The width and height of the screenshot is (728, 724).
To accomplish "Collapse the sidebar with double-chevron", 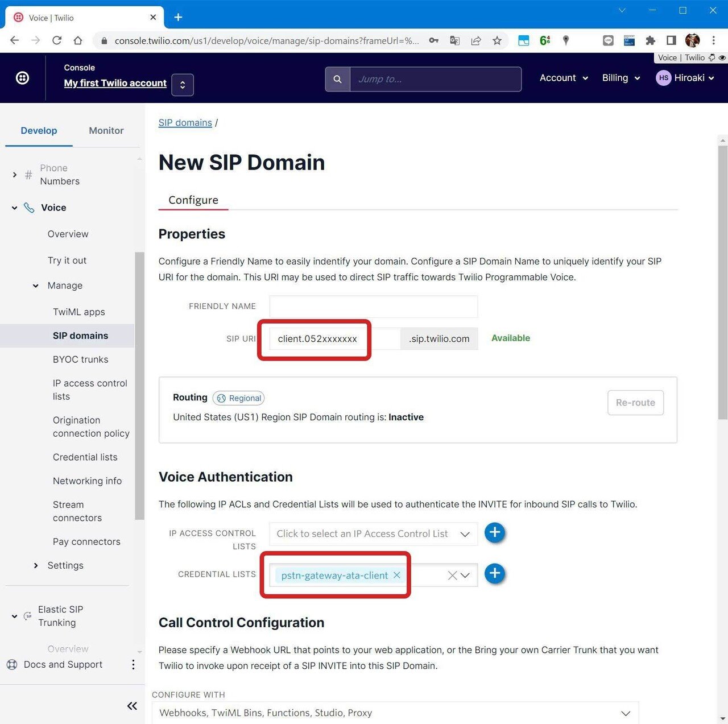I will 132,706.
